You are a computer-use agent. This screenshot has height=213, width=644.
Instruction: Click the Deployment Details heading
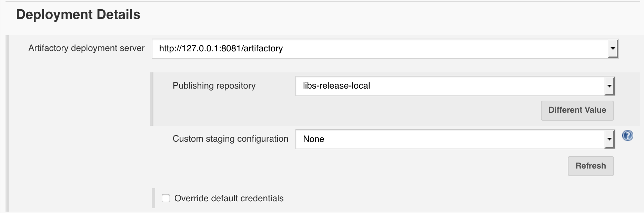78,14
